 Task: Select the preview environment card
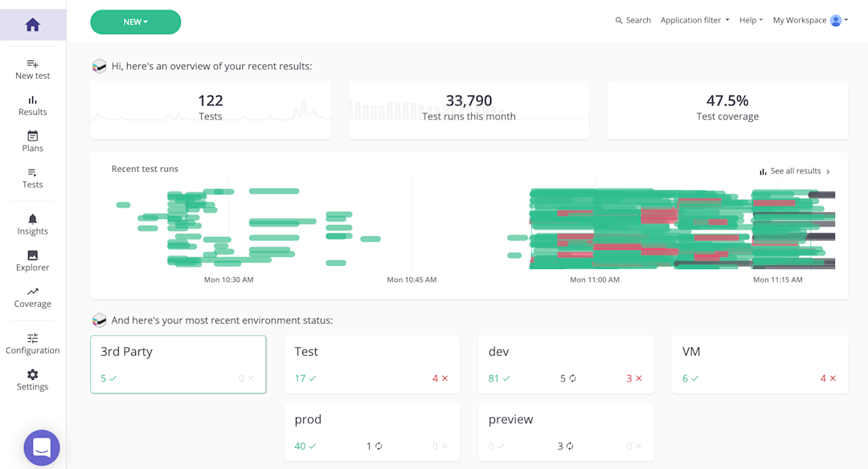(566, 432)
